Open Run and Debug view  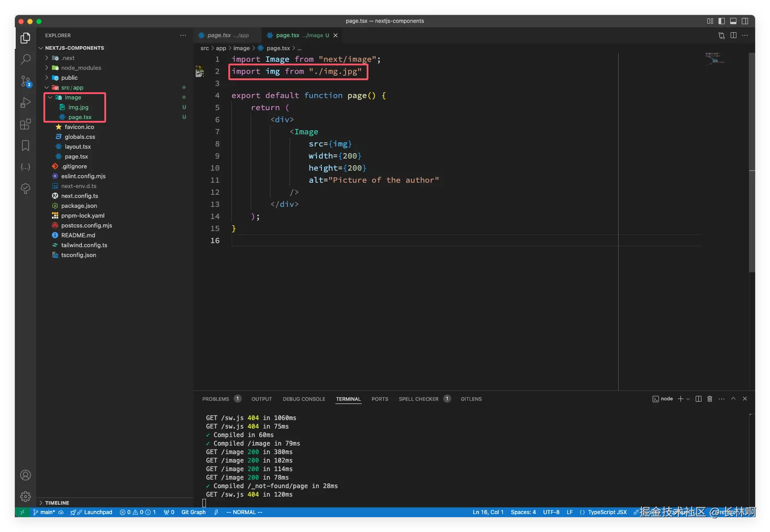pyautogui.click(x=26, y=103)
